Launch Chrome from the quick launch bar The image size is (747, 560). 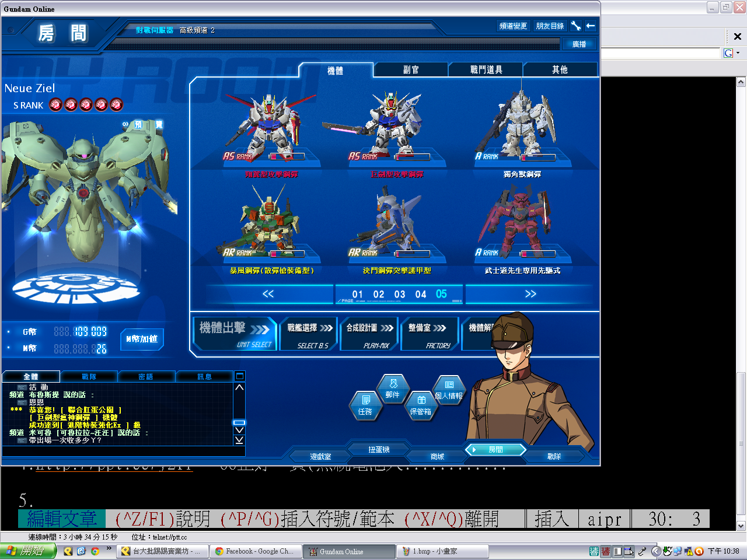pos(95,551)
